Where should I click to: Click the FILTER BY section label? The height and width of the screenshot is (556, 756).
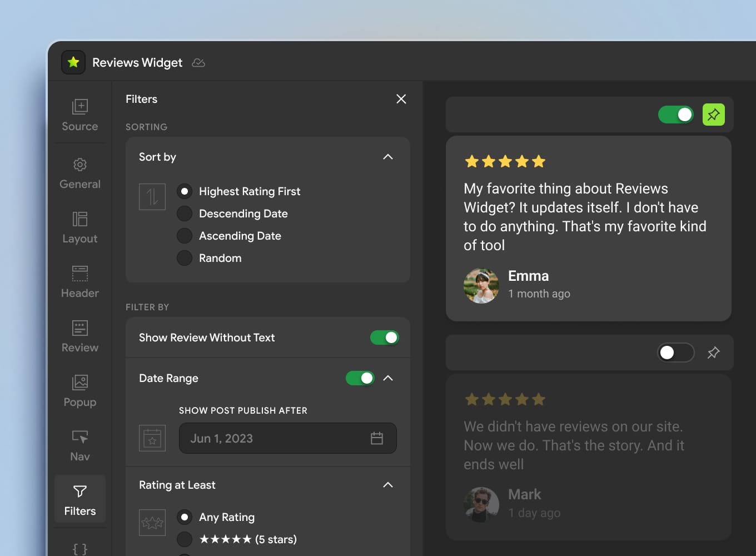[x=147, y=307]
